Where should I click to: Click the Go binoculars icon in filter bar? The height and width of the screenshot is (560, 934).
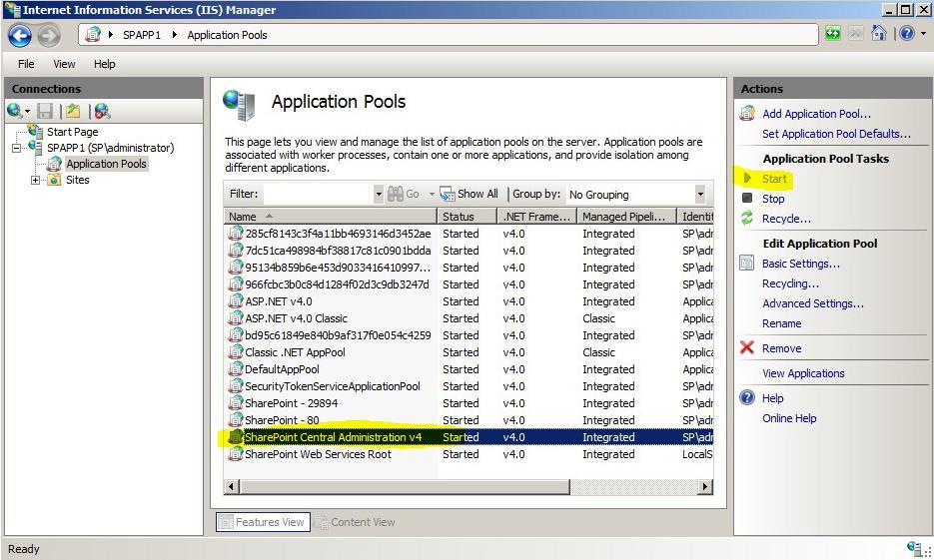click(x=396, y=194)
